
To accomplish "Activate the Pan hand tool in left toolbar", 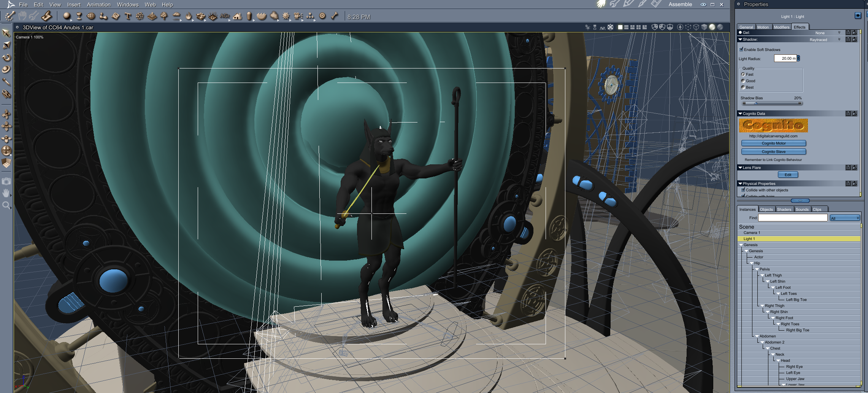I will 6,194.
